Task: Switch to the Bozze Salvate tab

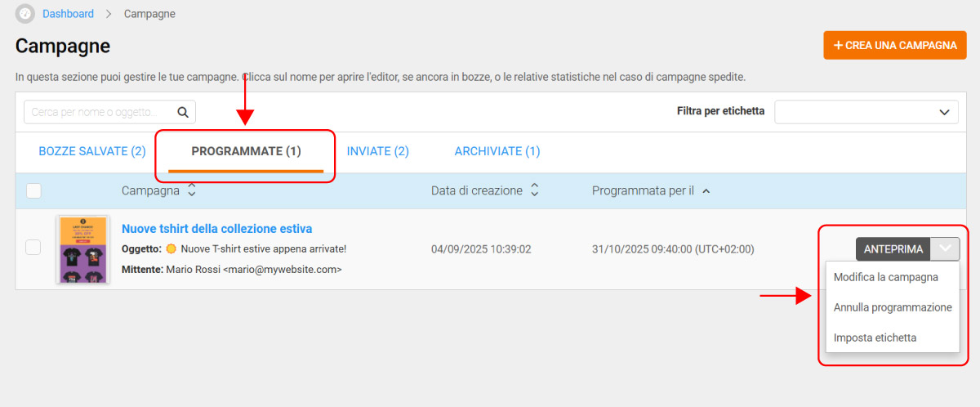Action: click(92, 151)
